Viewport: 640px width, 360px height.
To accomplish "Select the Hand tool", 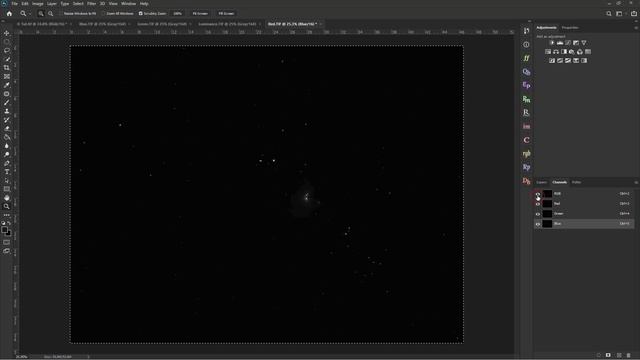I will point(7,198).
